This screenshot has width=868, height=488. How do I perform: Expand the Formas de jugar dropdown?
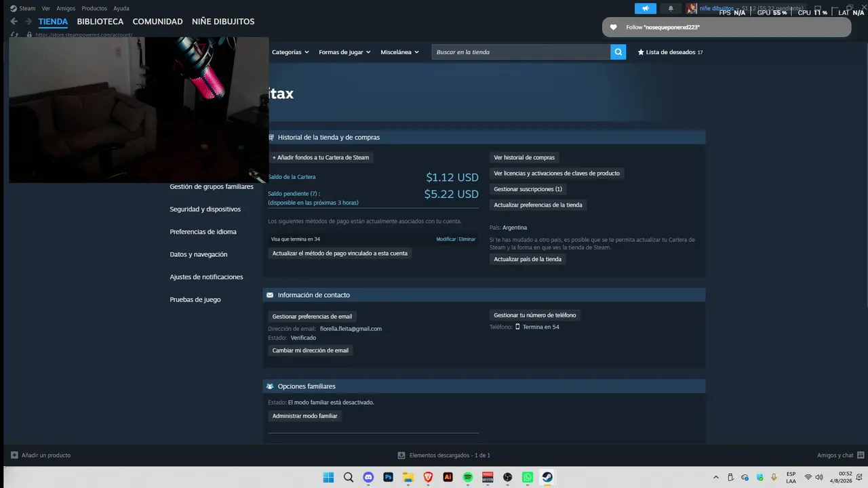(344, 52)
